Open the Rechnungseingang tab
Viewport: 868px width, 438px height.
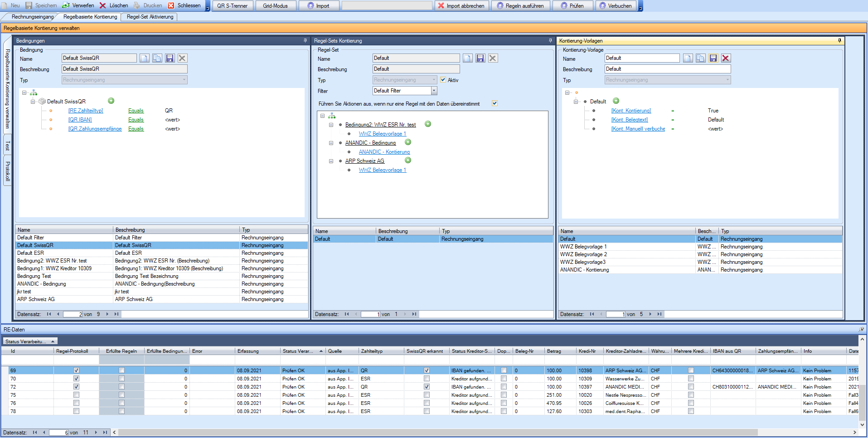click(x=33, y=17)
